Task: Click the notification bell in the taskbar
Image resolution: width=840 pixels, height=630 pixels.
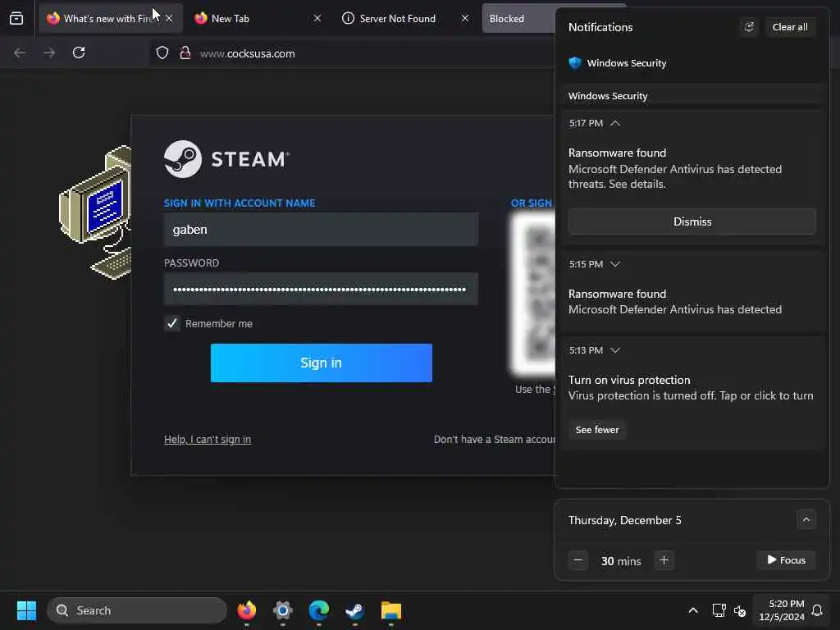Action: (817, 610)
